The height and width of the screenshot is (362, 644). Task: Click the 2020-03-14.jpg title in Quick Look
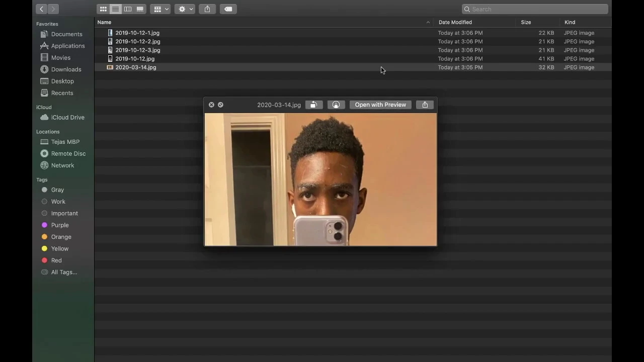(x=279, y=105)
